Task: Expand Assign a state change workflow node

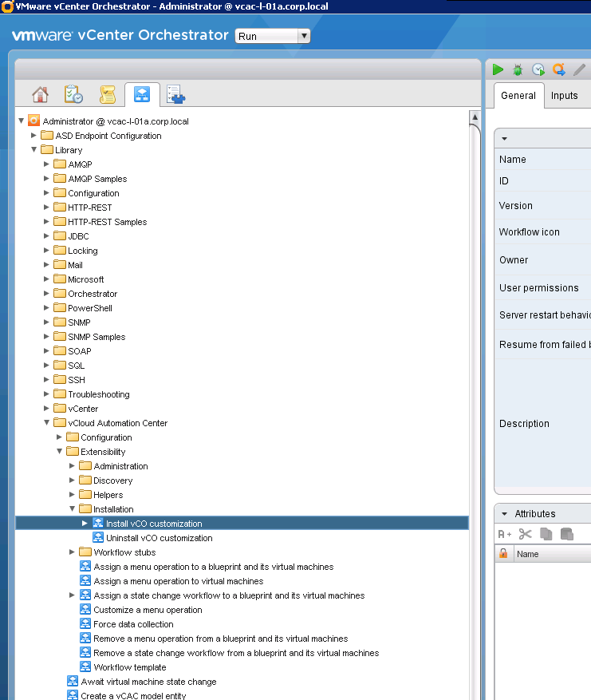Action: [x=73, y=595]
